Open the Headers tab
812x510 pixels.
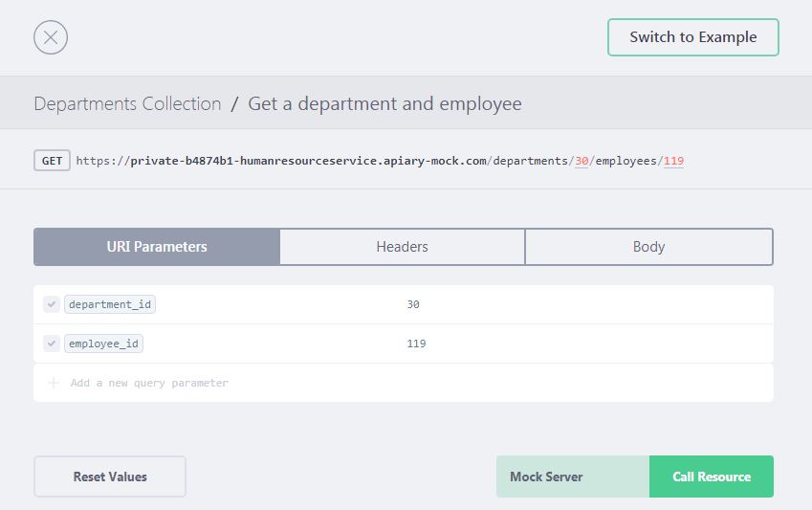(x=402, y=246)
